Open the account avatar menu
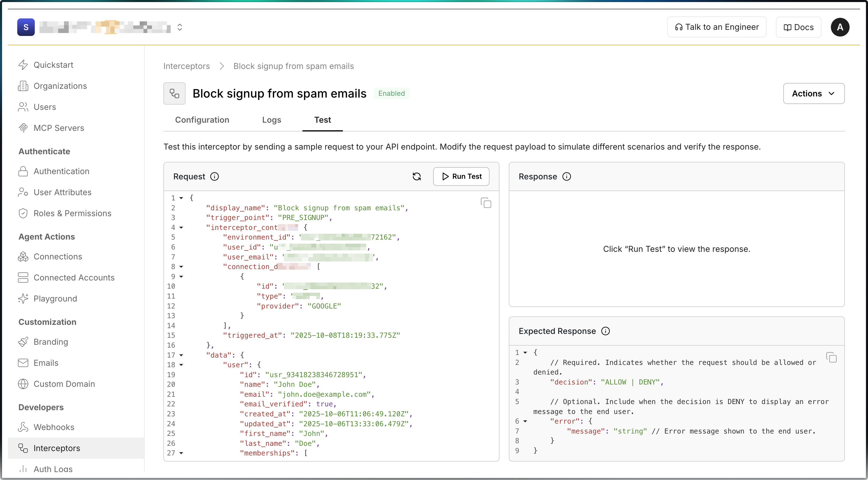 click(840, 27)
